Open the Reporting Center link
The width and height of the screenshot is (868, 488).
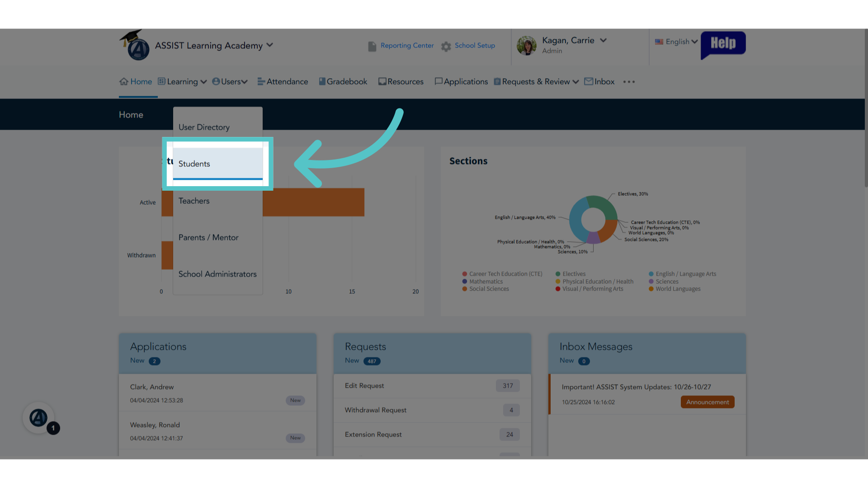[407, 46]
